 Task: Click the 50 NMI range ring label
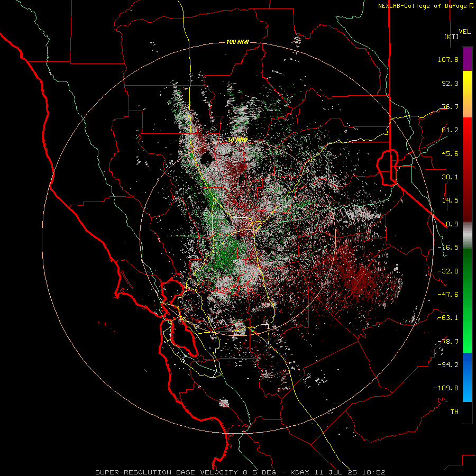(237, 140)
